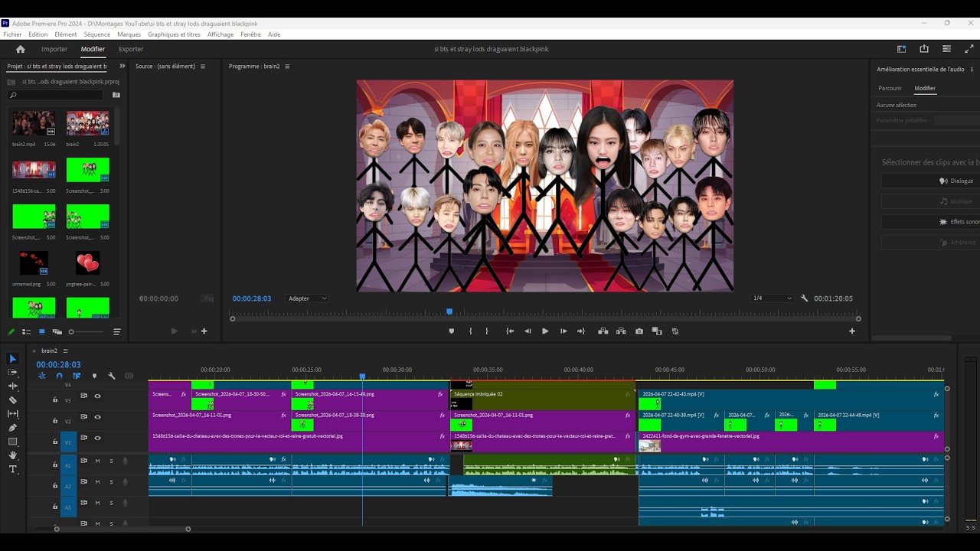Image resolution: width=980 pixels, height=551 pixels.
Task: Toggle timeline snap magnet
Action: [59, 376]
